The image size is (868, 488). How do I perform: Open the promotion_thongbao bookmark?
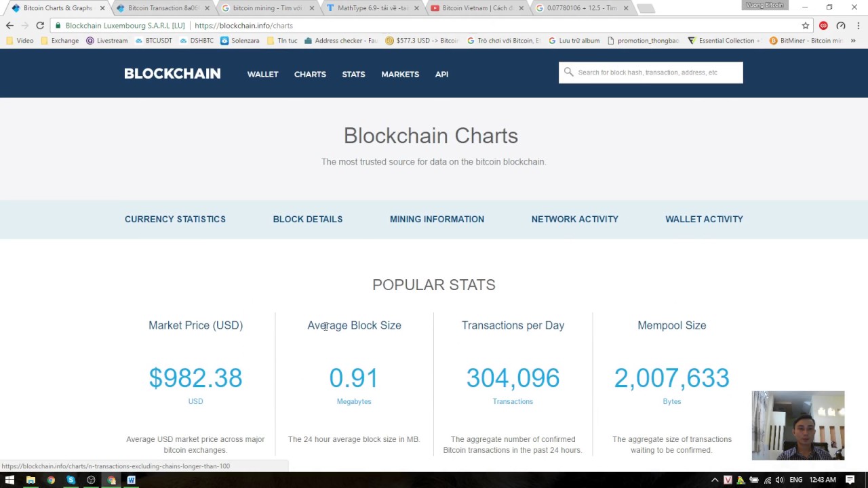[644, 41]
